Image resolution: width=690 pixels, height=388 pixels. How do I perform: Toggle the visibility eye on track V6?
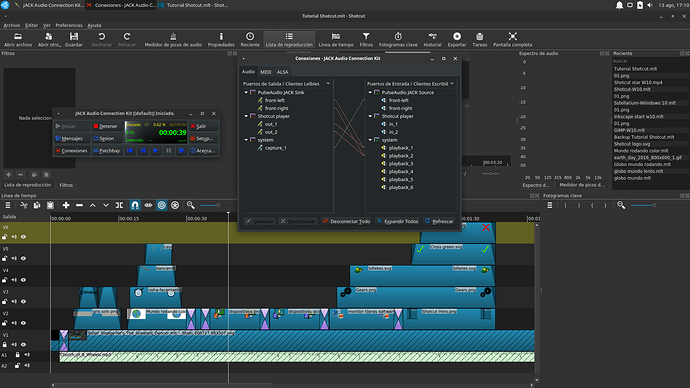24,237
